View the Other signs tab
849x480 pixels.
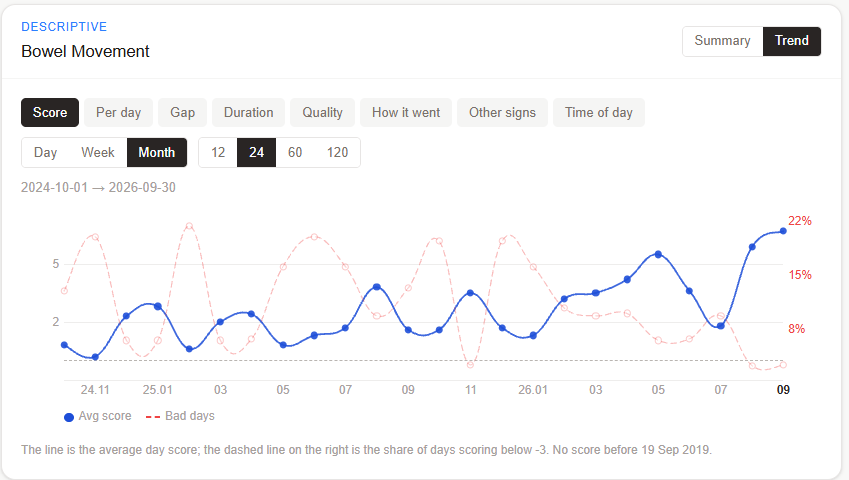[x=502, y=113]
